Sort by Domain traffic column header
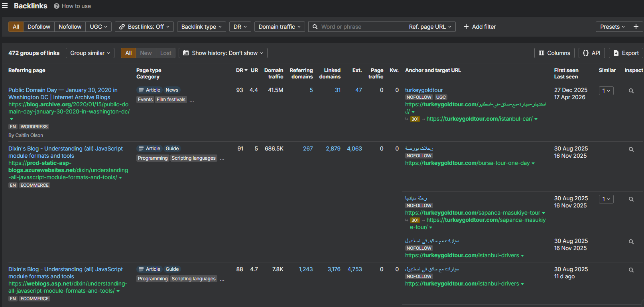 click(x=274, y=73)
